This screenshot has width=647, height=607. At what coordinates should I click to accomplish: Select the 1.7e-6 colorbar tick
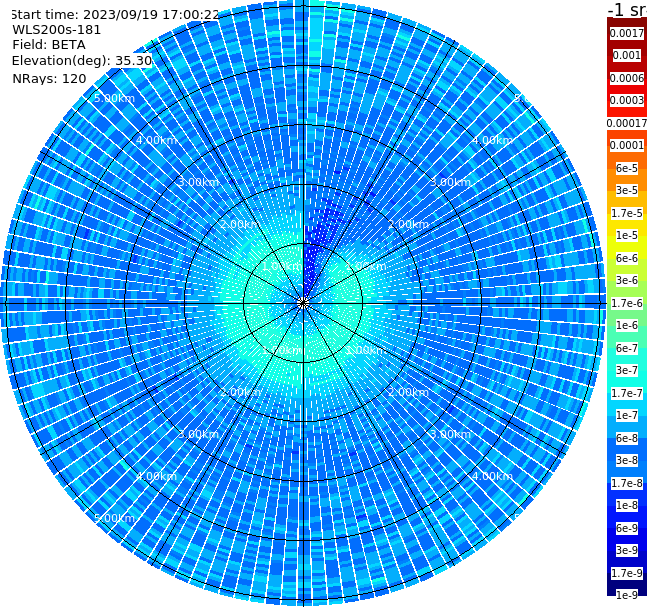[627, 303]
